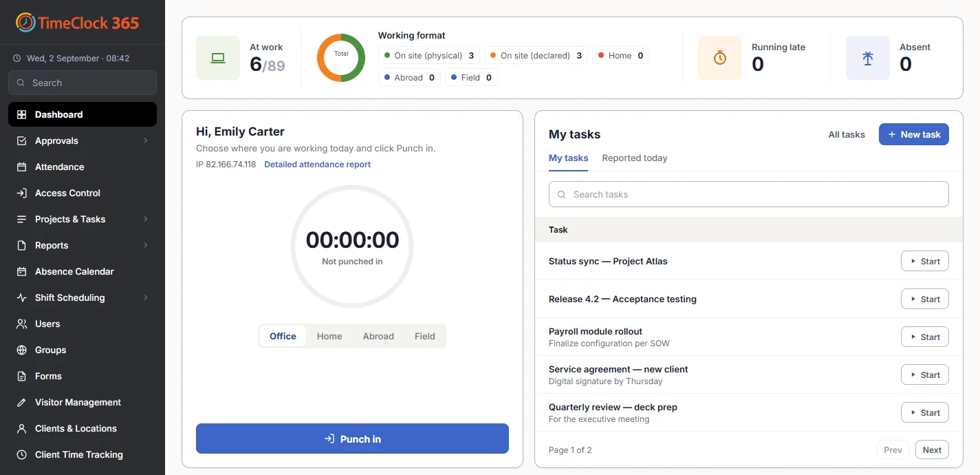This screenshot has width=980, height=475.
Task: Click the sidebar Search field
Action: [83, 83]
